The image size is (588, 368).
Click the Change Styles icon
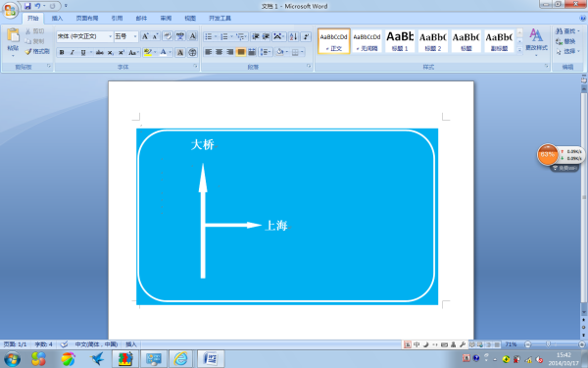click(x=536, y=41)
